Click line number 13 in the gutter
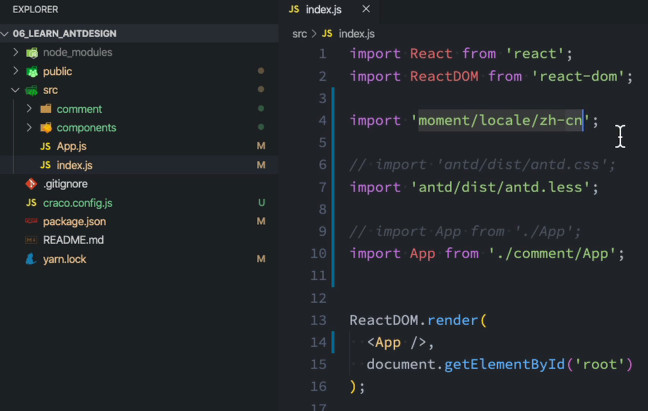The image size is (648, 411). click(x=318, y=320)
